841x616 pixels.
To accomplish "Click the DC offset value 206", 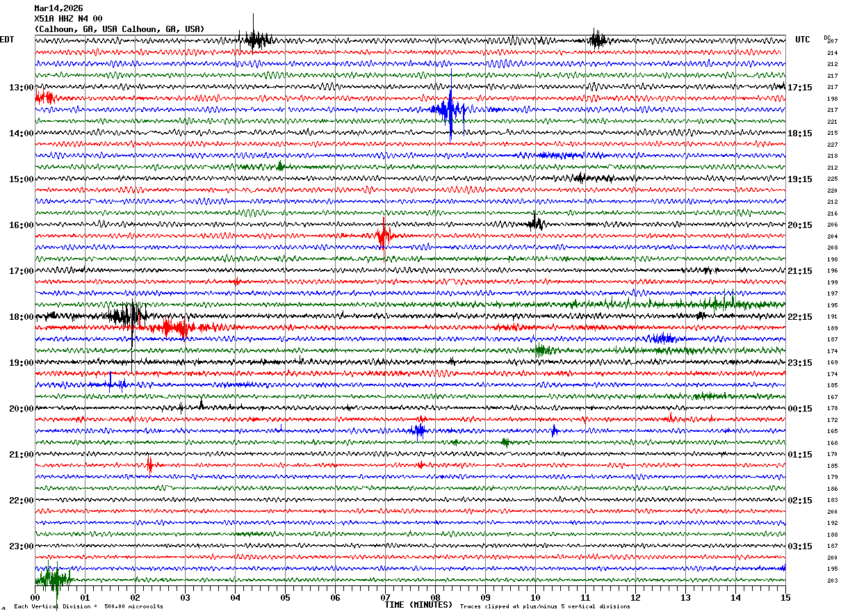I will (x=832, y=225).
